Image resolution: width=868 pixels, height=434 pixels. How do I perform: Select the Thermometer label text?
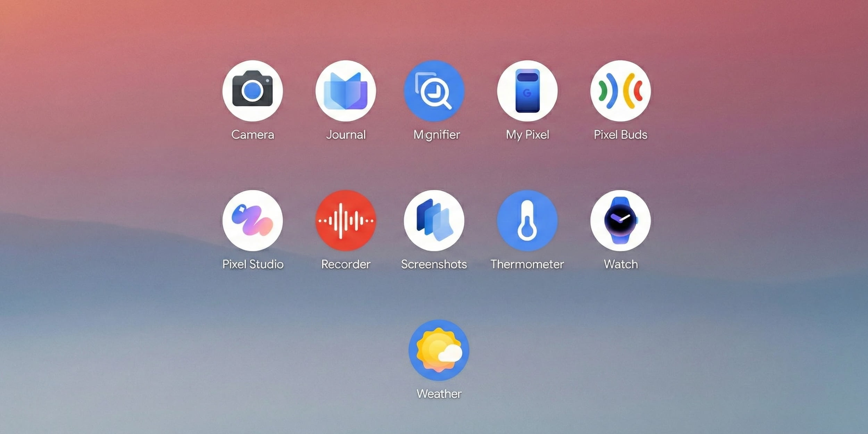pos(527,264)
